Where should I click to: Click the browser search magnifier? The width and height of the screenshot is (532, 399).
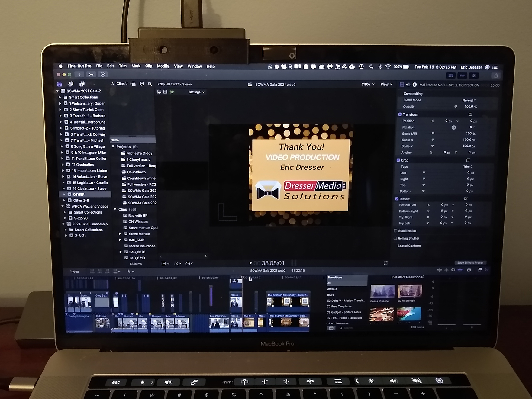point(150,84)
